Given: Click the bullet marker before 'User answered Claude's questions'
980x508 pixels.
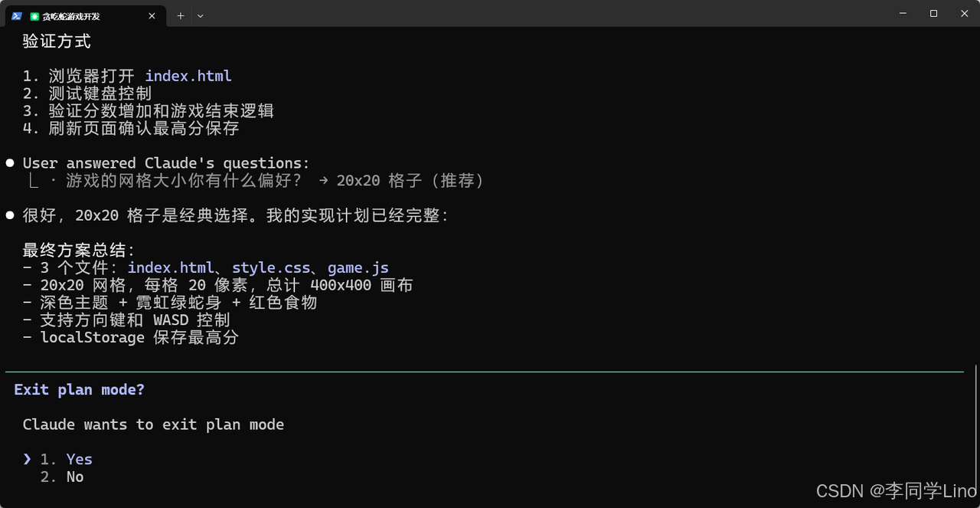Looking at the screenshot, I should pyautogui.click(x=9, y=162).
